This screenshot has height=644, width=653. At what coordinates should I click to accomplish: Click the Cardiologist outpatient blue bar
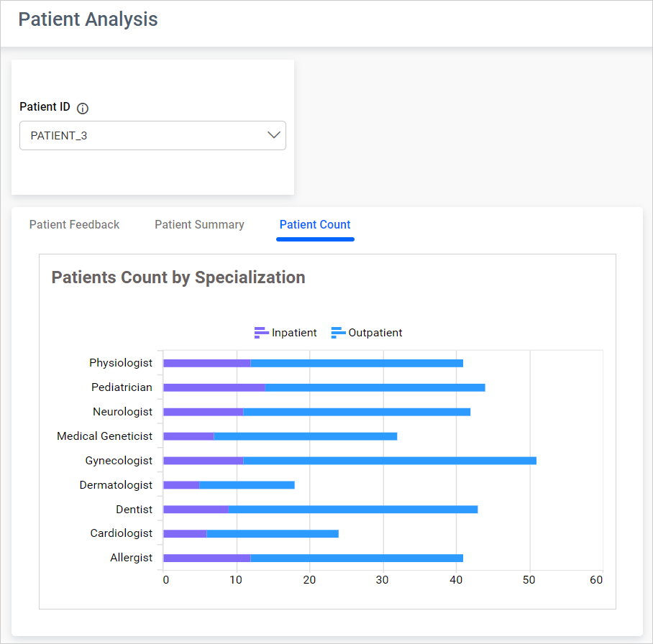[x=272, y=534]
